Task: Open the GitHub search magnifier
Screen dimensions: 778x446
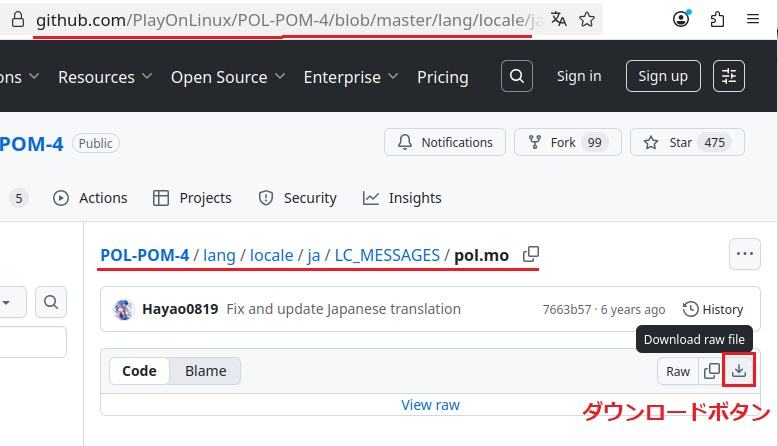Action: [x=516, y=76]
